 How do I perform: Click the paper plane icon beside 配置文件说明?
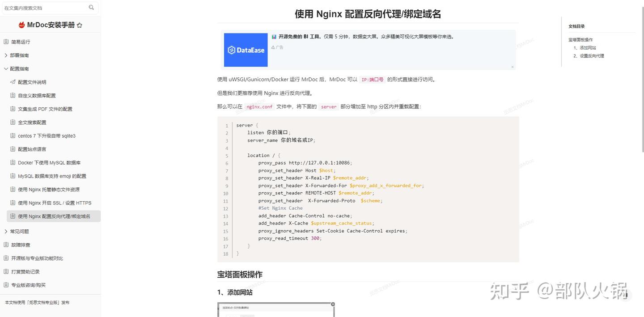[x=13, y=82]
